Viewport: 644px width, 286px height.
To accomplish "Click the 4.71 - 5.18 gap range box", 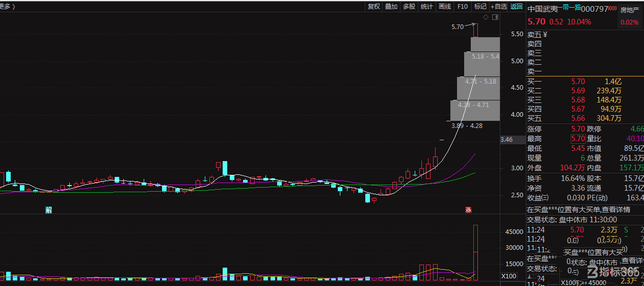I will pos(478,88).
